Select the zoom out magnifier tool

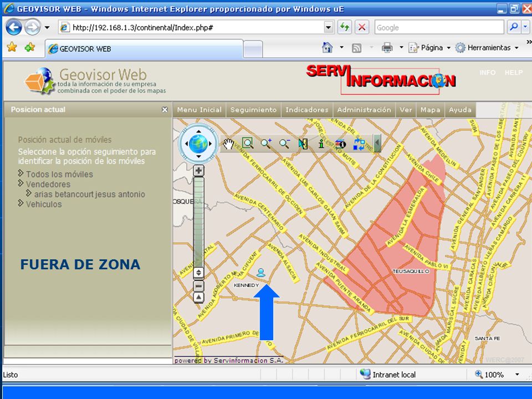(x=284, y=144)
